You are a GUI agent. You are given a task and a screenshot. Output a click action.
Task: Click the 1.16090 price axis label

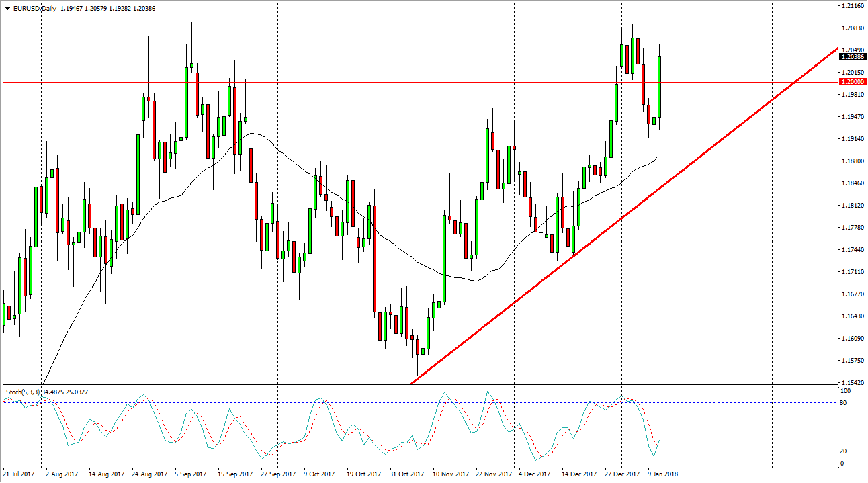pyautogui.click(x=854, y=339)
